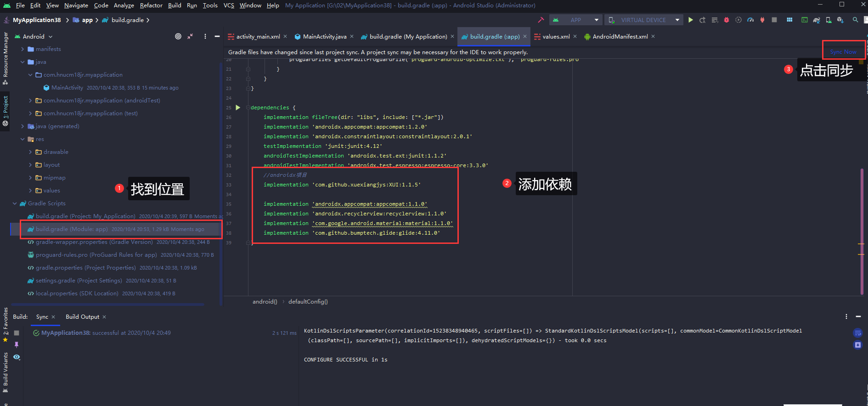
Task: Expand the drawable folder
Action: click(x=30, y=152)
